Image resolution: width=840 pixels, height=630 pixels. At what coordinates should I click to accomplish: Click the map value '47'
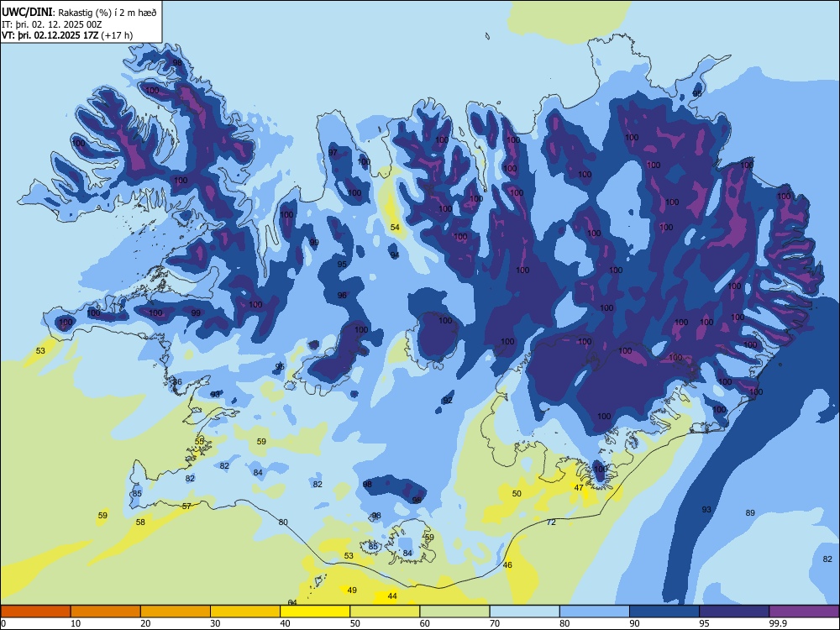(579, 488)
